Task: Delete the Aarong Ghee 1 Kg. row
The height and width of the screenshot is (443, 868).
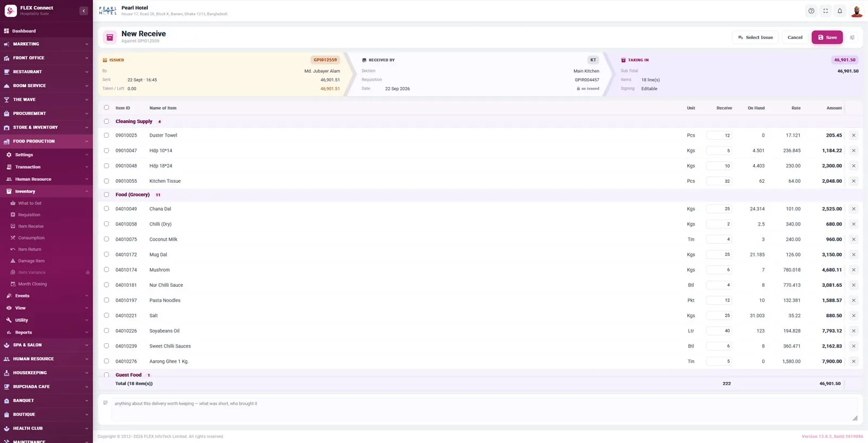Action: 853,361
